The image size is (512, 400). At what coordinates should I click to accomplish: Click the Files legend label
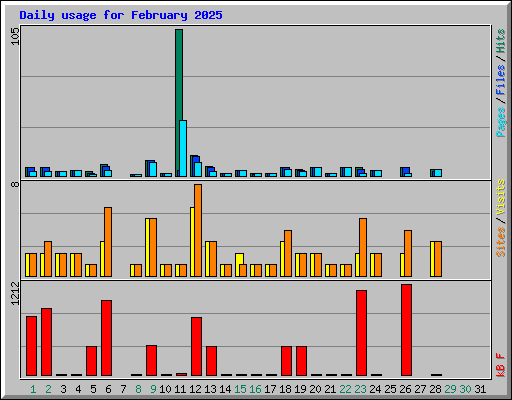(501, 80)
